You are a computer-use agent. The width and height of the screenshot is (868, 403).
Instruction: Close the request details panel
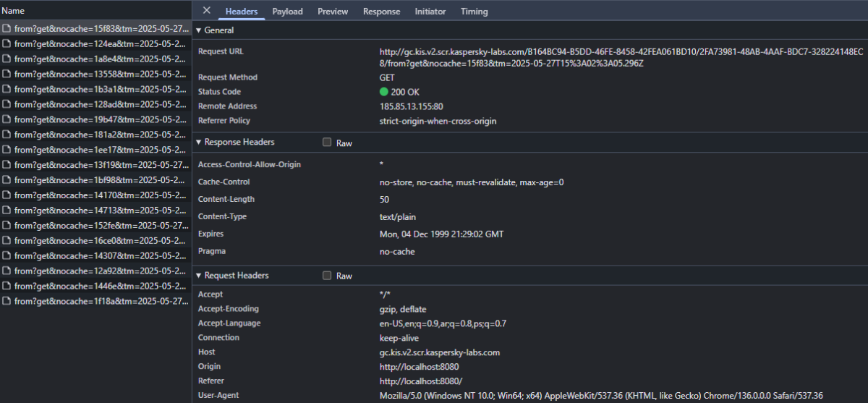point(207,11)
